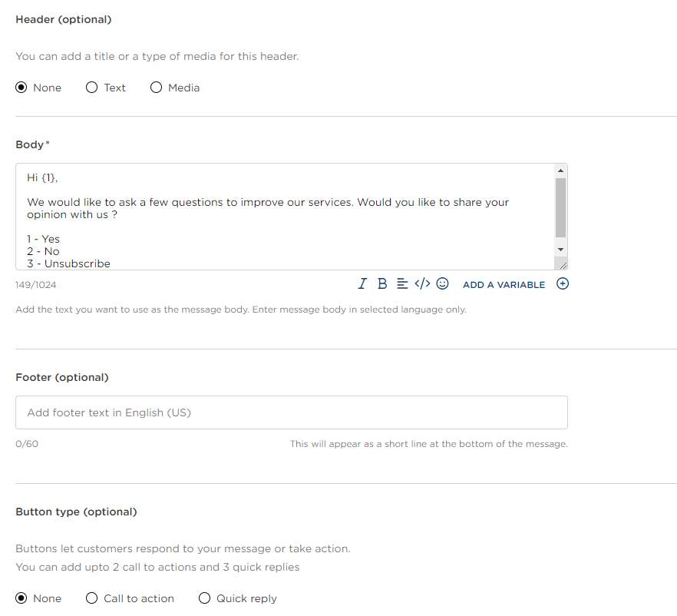
Task: Click the plus circle variable icon
Action: [x=563, y=284]
